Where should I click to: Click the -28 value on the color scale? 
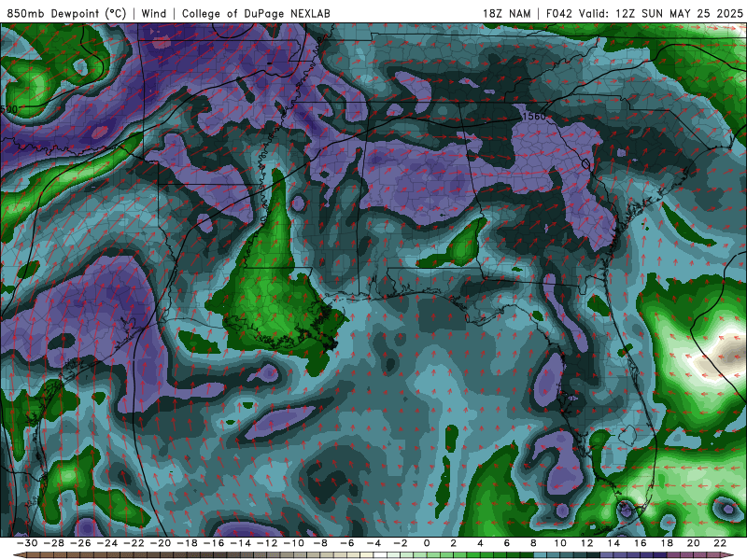click(53, 543)
